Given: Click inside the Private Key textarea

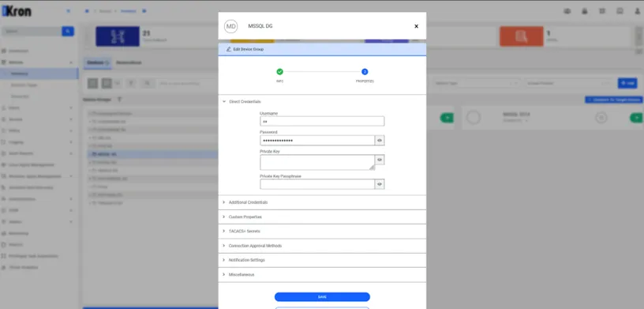Looking at the screenshot, I should pos(317,162).
